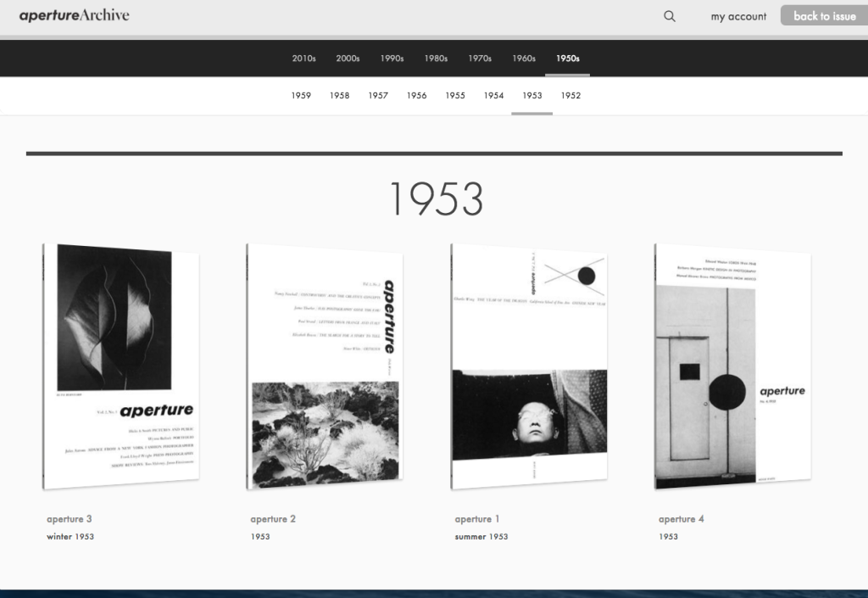Image resolution: width=868 pixels, height=598 pixels.
Task: Click the back to issue button
Action: (824, 15)
